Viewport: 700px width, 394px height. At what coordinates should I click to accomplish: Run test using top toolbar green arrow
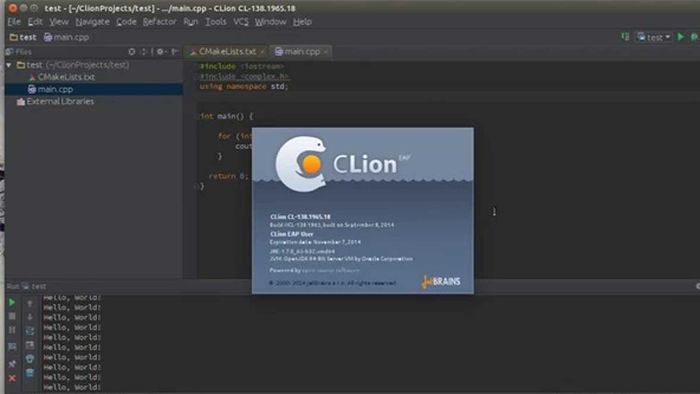tap(681, 37)
